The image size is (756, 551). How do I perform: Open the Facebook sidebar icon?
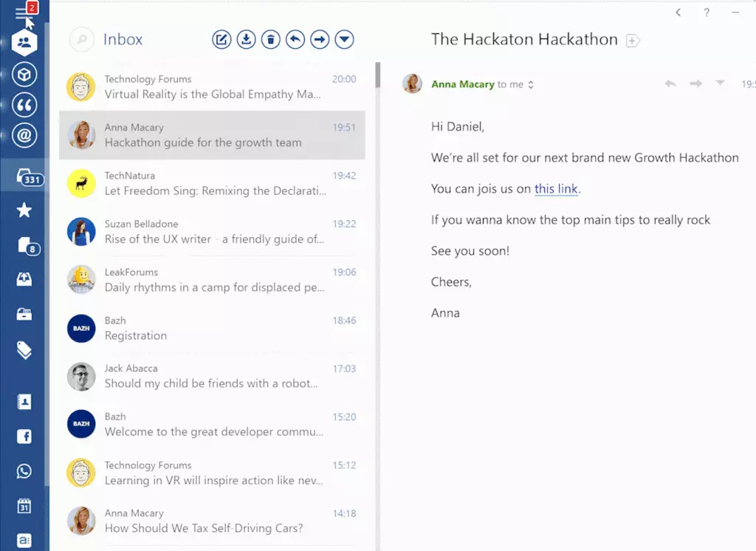[24, 437]
